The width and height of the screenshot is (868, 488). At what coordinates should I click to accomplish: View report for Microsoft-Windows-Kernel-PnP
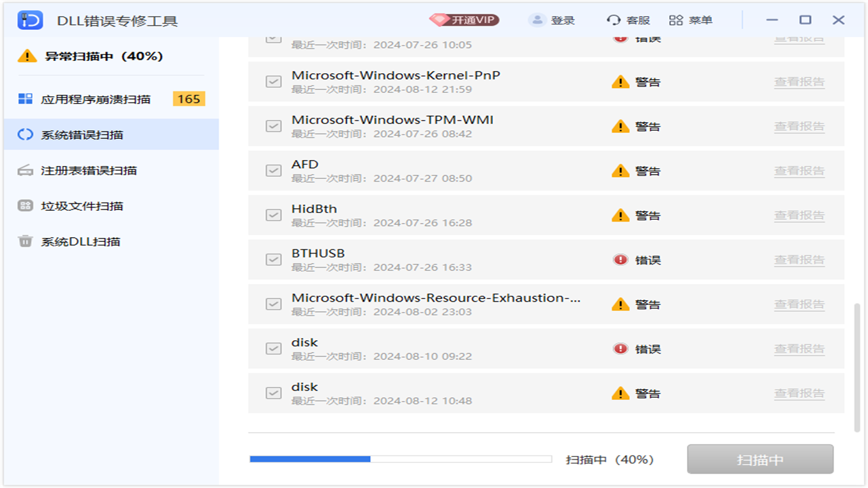tap(800, 82)
